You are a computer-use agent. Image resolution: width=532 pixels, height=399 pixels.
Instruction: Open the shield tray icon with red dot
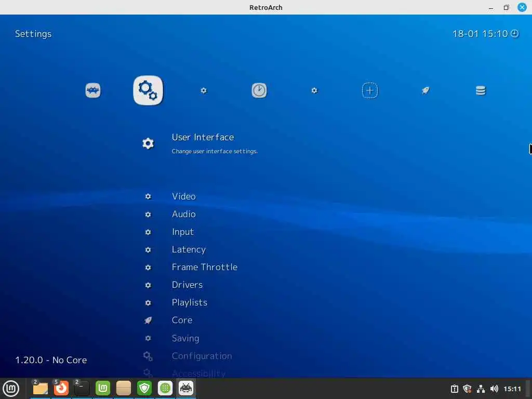pyautogui.click(x=467, y=389)
